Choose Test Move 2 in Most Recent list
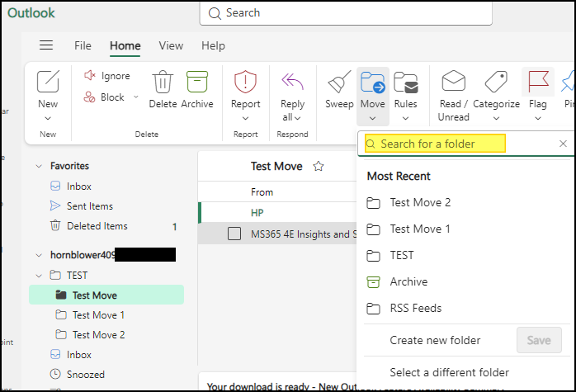The height and width of the screenshot is (392, 576). 465,203
